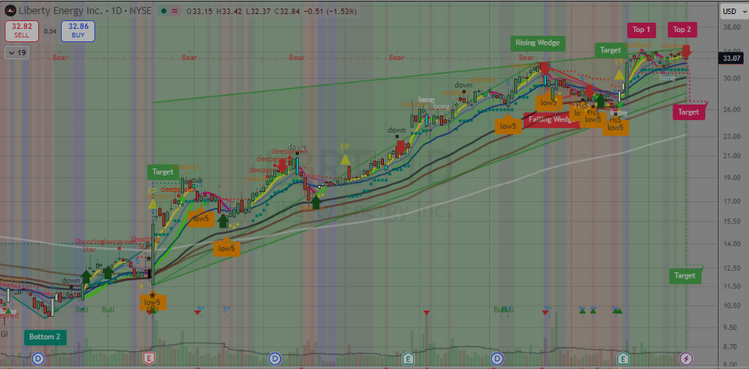
Task: Select the pink Target label
Action: 689,112
